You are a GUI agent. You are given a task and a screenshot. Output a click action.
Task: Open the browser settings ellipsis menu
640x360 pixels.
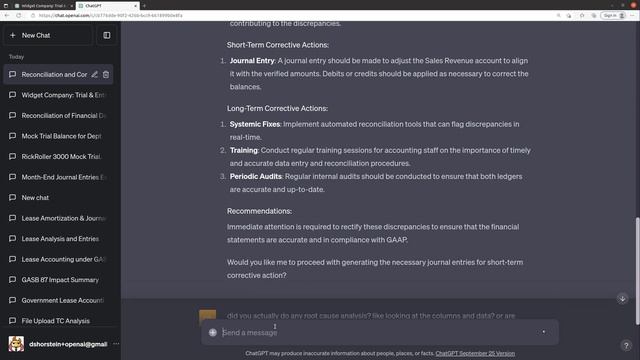click(633, 16)
